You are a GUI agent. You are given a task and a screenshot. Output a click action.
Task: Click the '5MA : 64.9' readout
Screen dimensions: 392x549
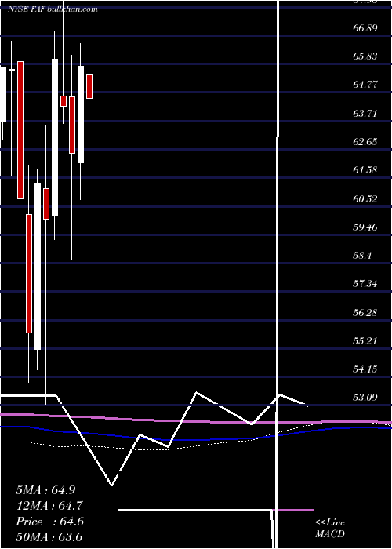pyautogui.click(x=45, y=490)
